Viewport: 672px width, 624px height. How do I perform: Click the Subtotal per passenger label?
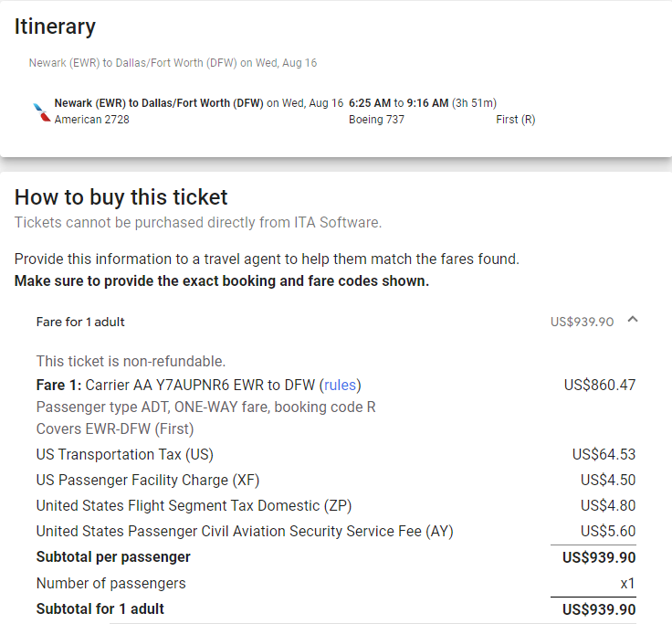pyautogui.click(x=113, y=556)
